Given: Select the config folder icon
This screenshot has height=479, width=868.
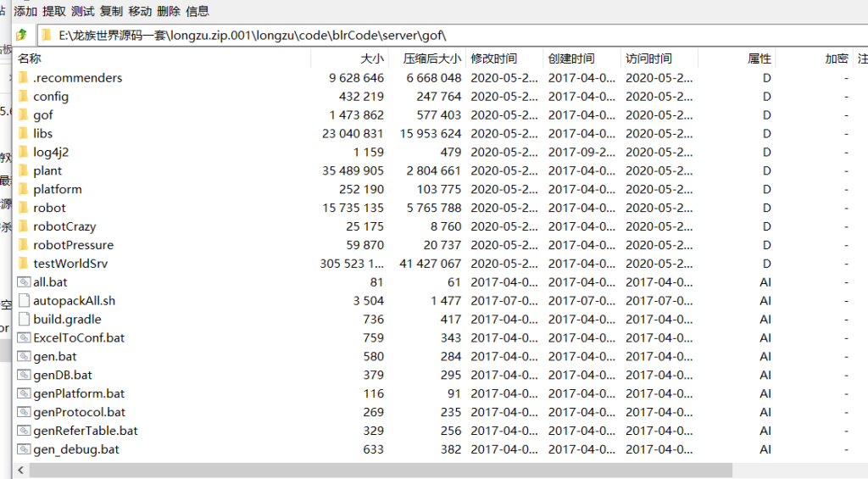Looking at the screenshot, I should 23,97.
